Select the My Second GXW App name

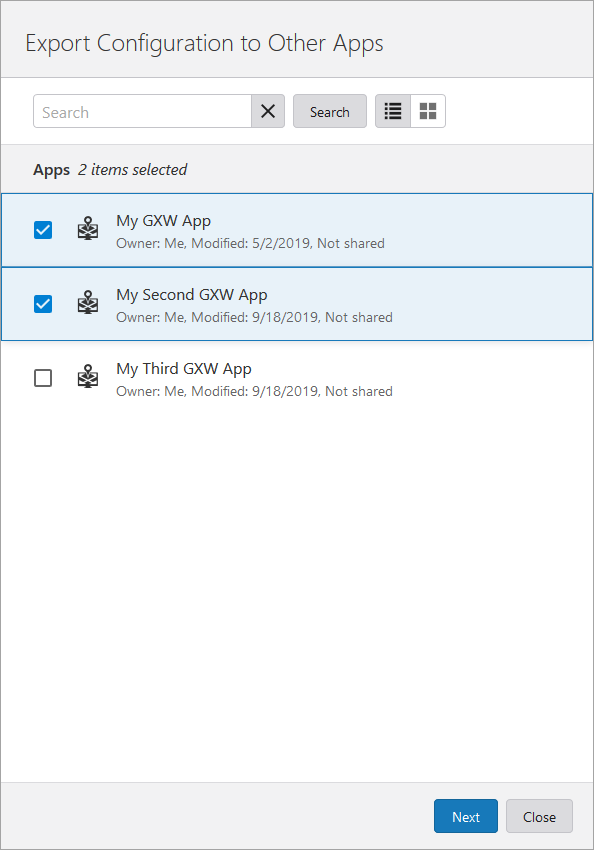coord(191,294)
